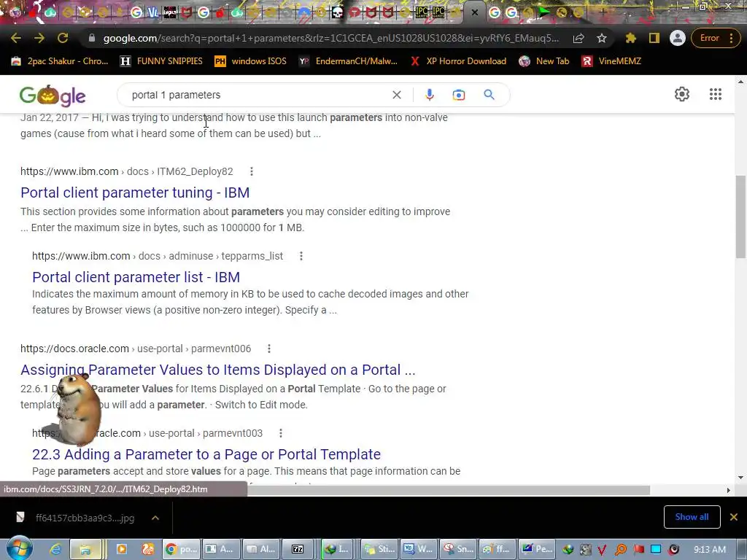Share this page using the share icon
Image resolution: width=747 pixels, height=560 pixels.
click(578, 38)
